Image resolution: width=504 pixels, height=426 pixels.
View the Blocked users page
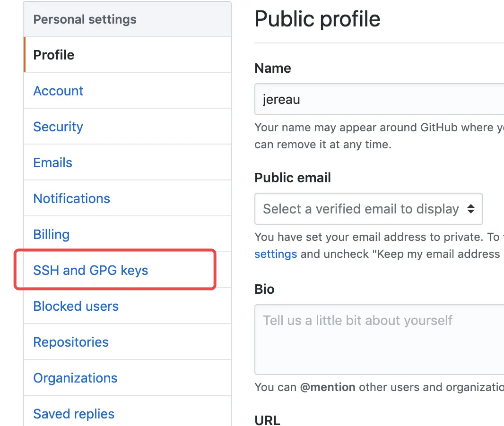[76, 306]
